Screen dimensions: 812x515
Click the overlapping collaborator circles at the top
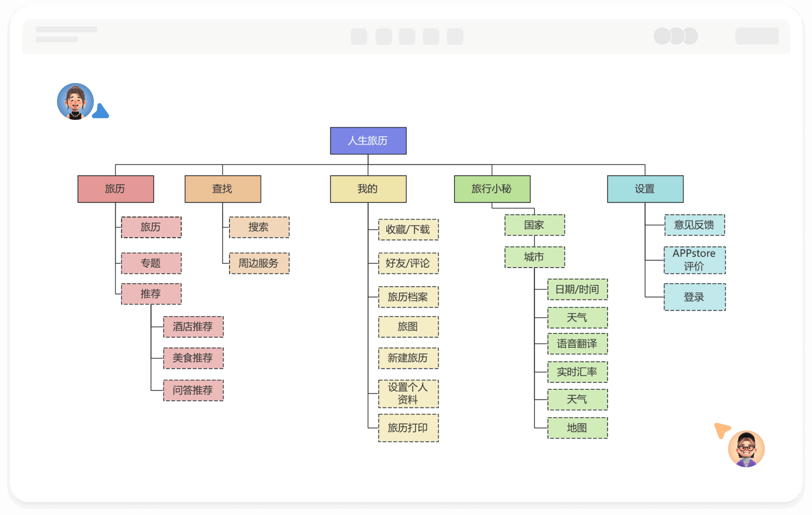[676, 36]
